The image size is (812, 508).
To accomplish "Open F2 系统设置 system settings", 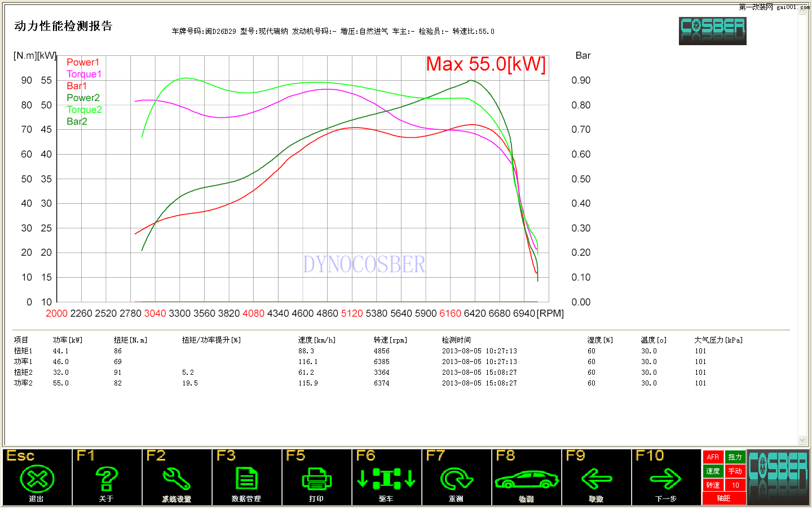I will (176, 477).
